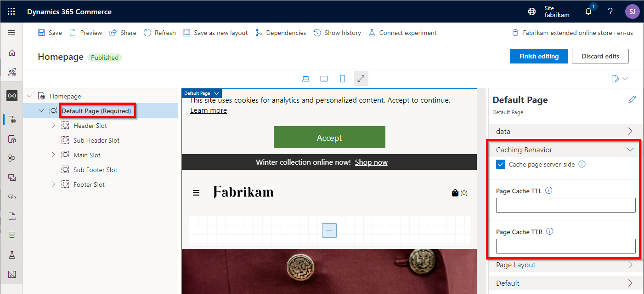Add module with the plus button
644x294 pixels.
coord(329,231)
